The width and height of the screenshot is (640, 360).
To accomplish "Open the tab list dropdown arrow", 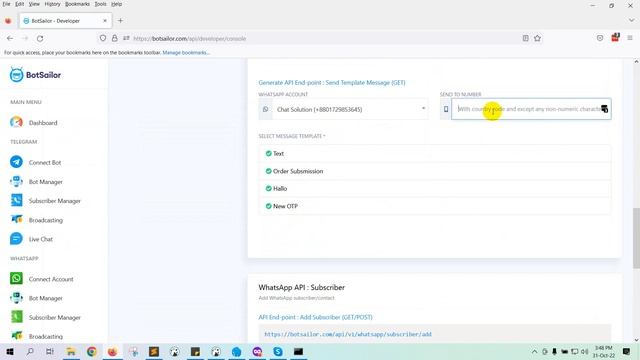I will click(631, 20).
